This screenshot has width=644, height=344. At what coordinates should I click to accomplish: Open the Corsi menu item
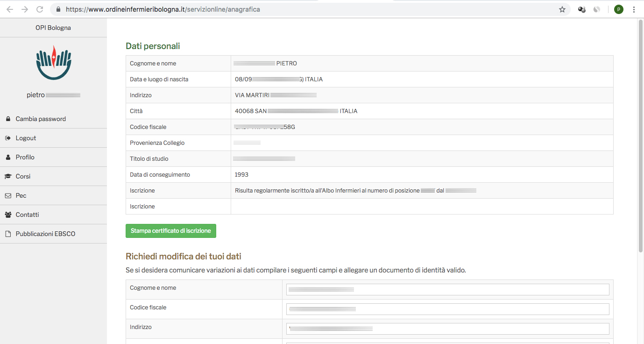23,177
